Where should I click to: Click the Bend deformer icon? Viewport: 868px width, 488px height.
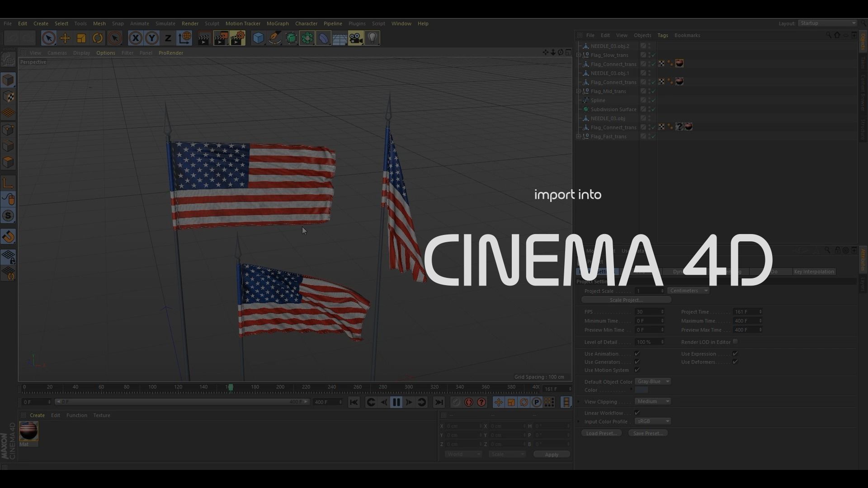324,38
